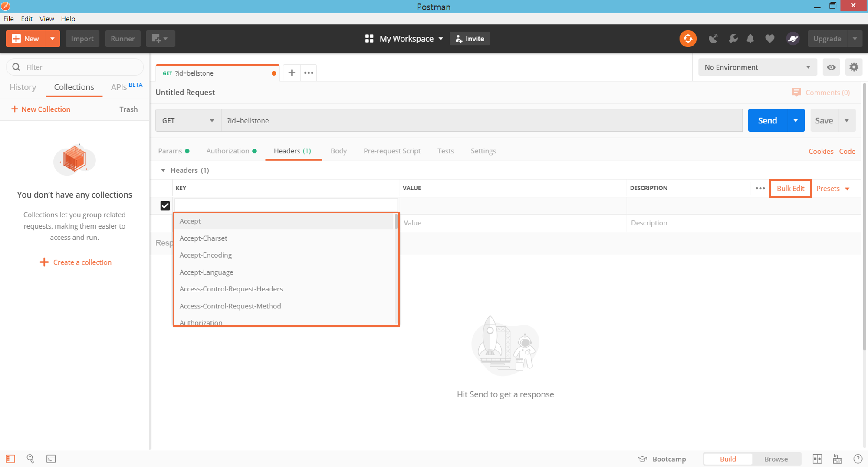Open the New button dropdown arrow
The width and height of the screenshot is (868, 467).
tap(53, 39)
